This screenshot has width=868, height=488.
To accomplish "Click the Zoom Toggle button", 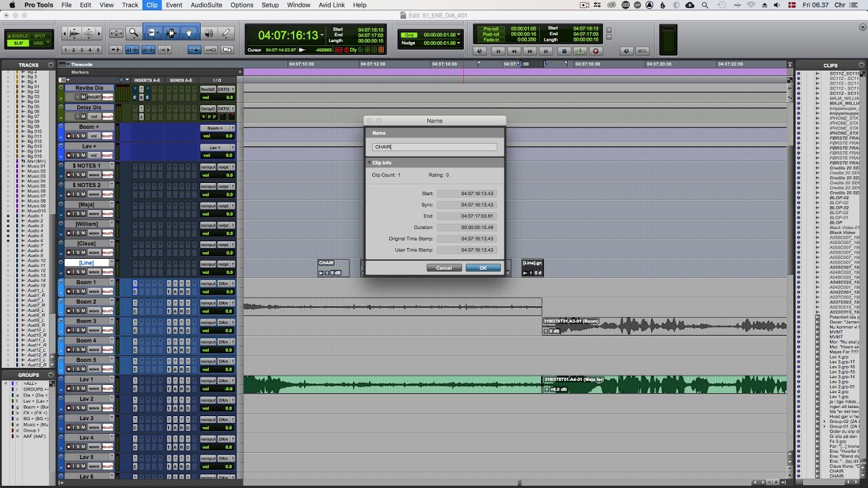I will click(x=116, y=33).
